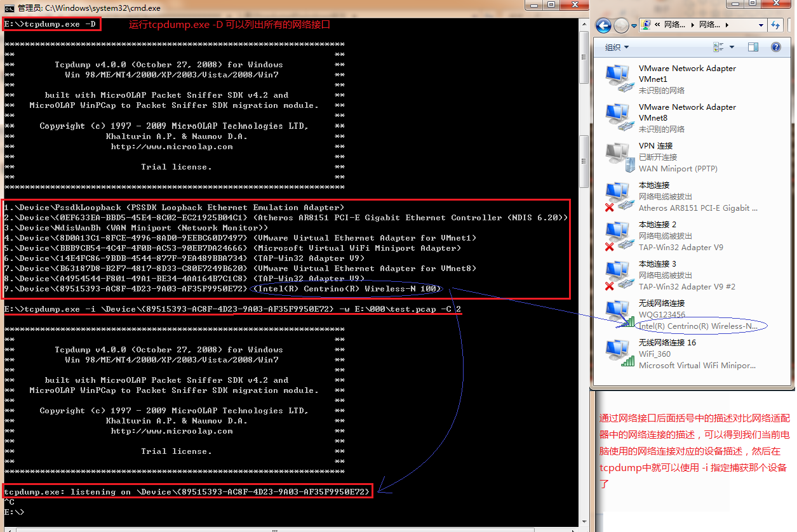Click the VMnet1 device line numbered 4
Screen dimensions: 797x532
pyautogui.click(x=240, y=238)
